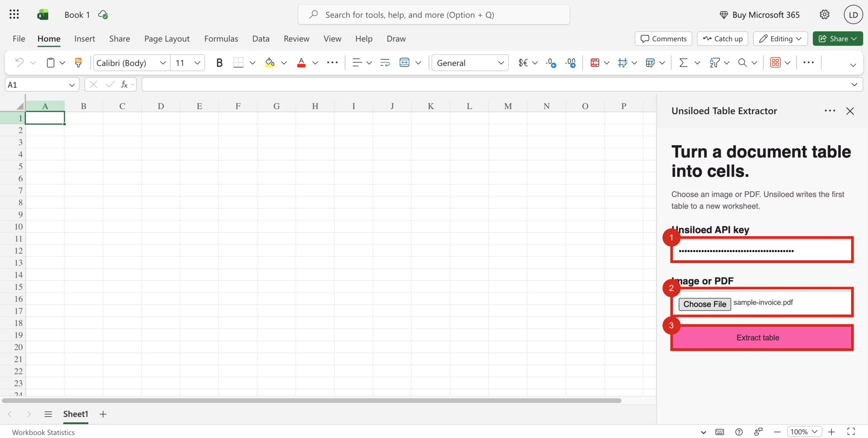Click the AutoSum sigma icon
This screenshot has width=868, height=438.
pyautogui.click(x=684, y=62)
